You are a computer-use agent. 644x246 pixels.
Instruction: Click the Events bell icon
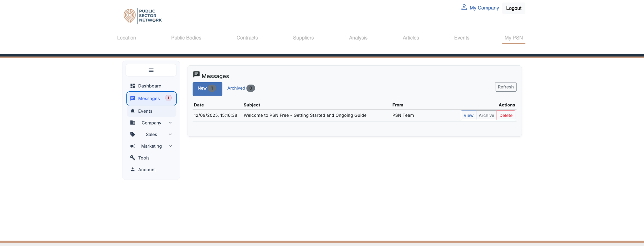click(x=132, y=111)
